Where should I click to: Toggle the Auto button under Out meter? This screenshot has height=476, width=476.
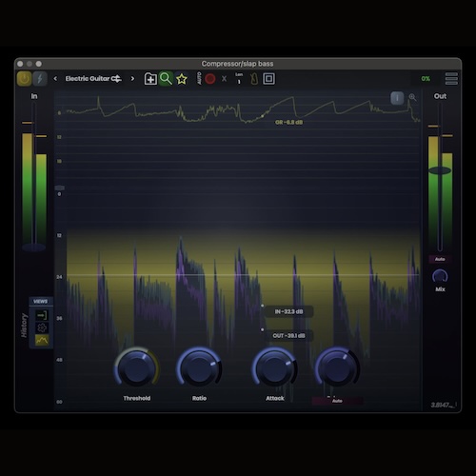pyautogui.click(x=440, y=259)
